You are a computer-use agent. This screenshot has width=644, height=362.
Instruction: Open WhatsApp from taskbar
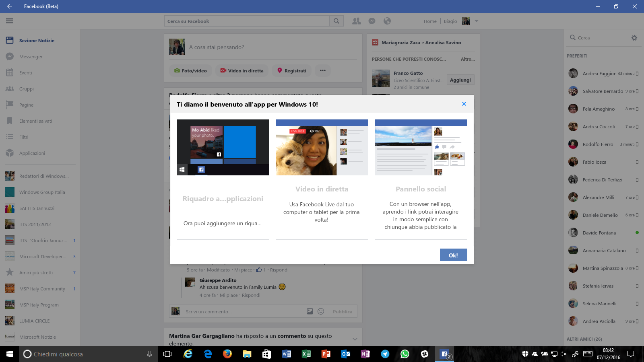405,354
